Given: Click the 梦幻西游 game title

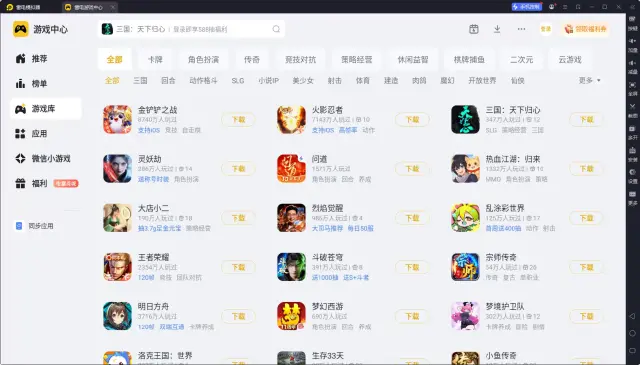Looking at the screenshot, I should tap(327, 306).
